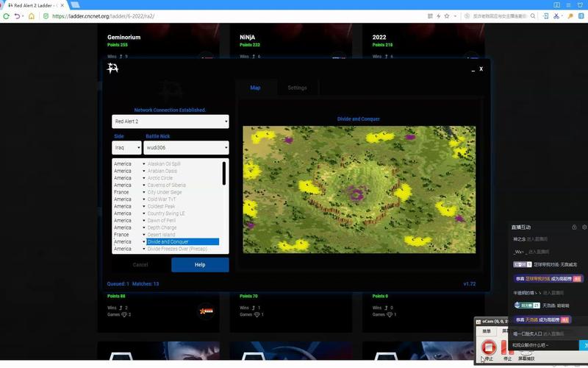The image size is (588, 368).
Task: Click the red oCam stop recording button
Action: [x=487, y=347]
